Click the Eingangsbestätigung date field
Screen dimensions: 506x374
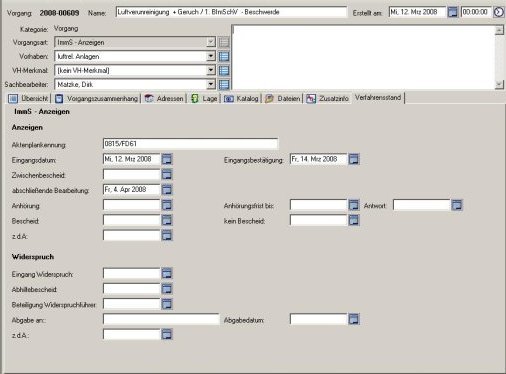[x=319, y=159]
